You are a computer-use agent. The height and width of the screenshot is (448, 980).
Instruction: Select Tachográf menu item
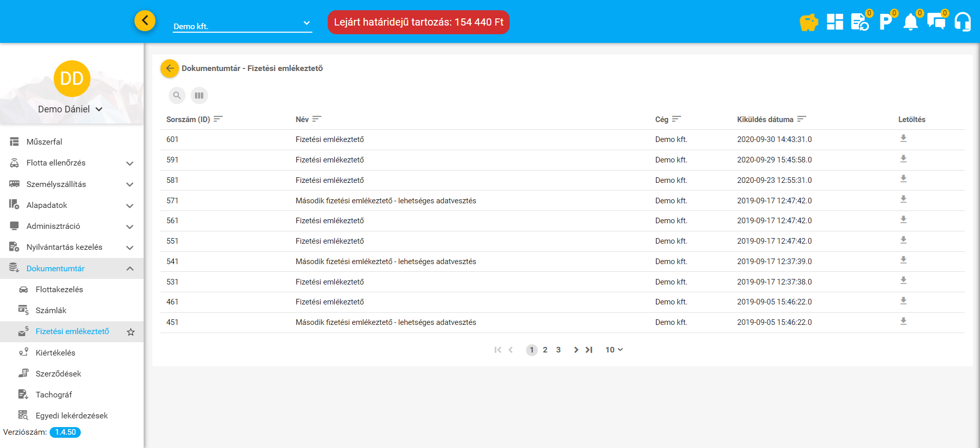point(54,395)
